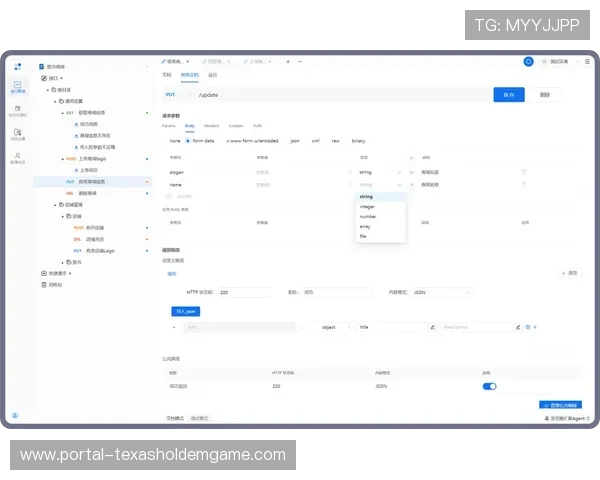600x480 pixels.
Task: Click the plus icon to add new tab
Action: [x=288, y=62]
